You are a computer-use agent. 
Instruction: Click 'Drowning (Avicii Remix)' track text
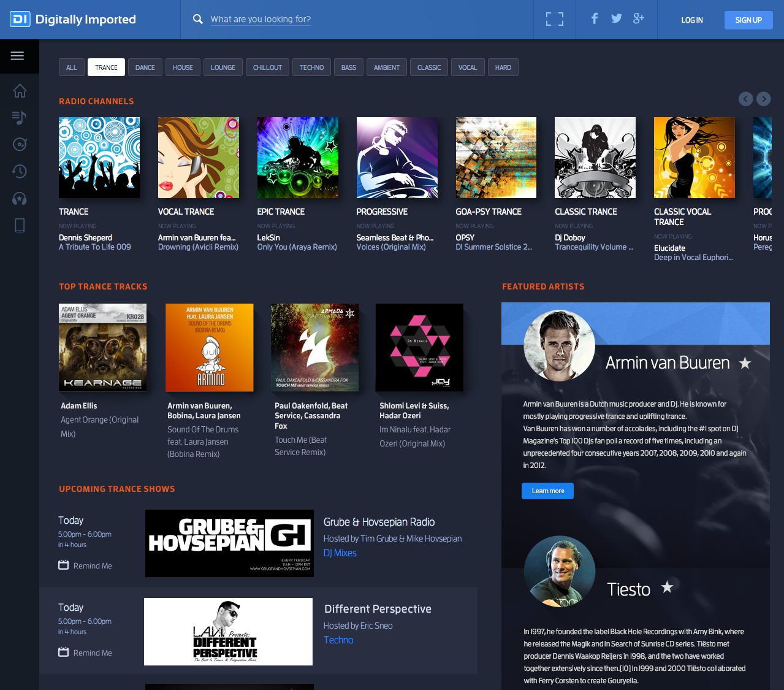point(198,247)
